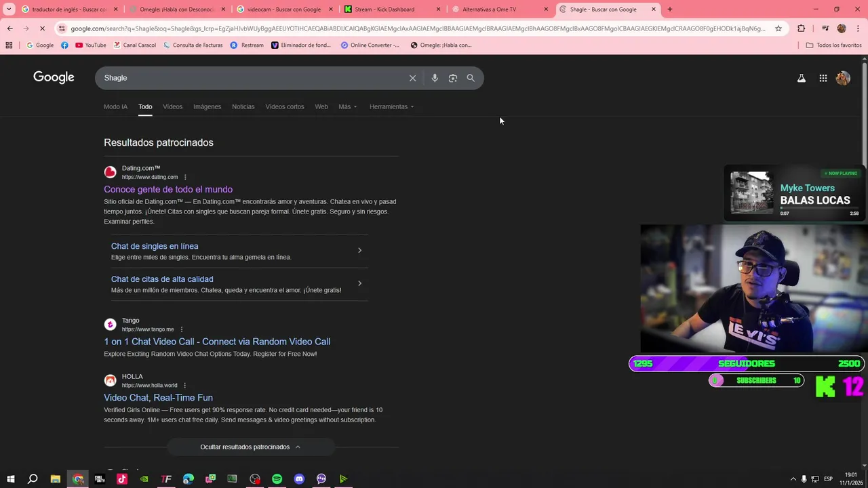
Task: Open options menu for Dating.com ad
Action: (x=185, y=178)
